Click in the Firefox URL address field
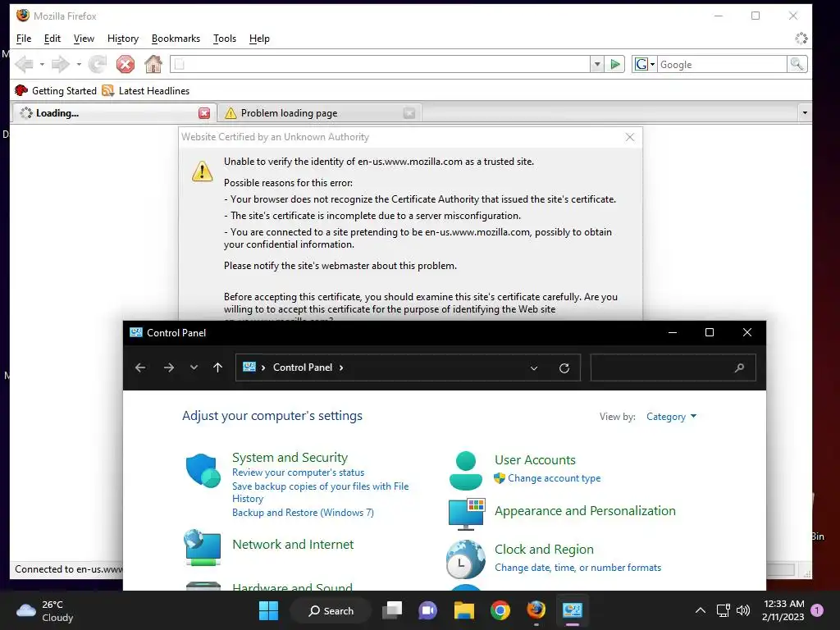 381,64
